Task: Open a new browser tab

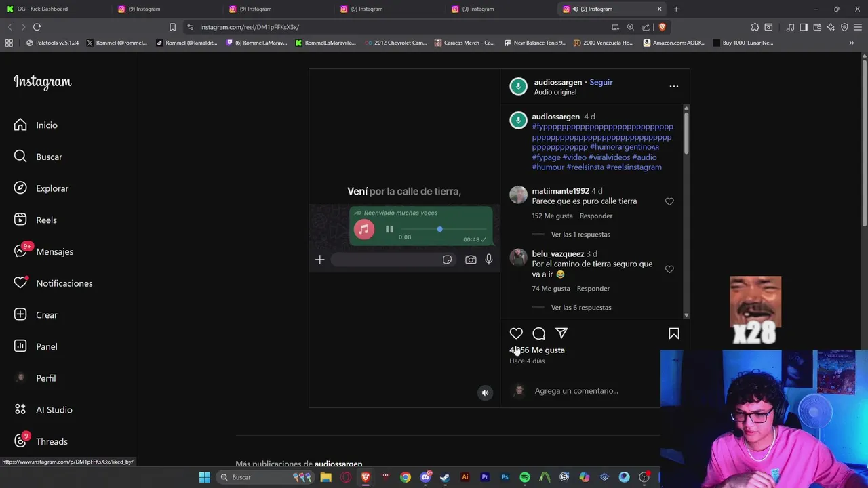Action: coord(676,9)
